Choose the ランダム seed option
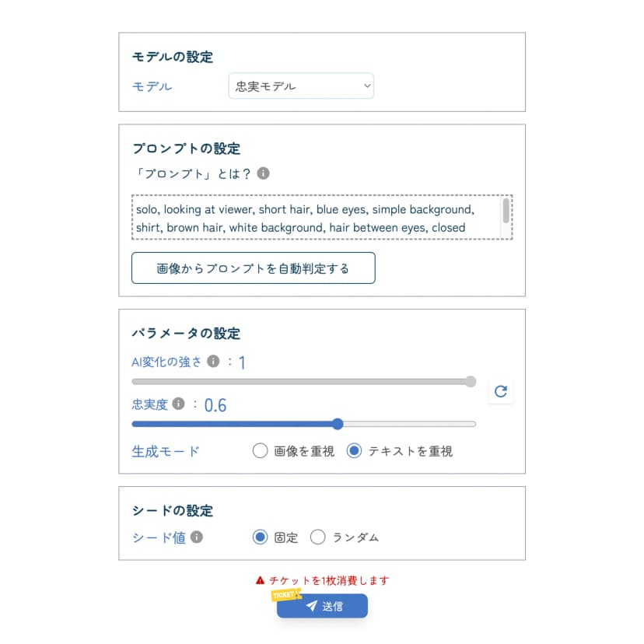This screenshot has width=644, height=644. (x=318, y=537)
